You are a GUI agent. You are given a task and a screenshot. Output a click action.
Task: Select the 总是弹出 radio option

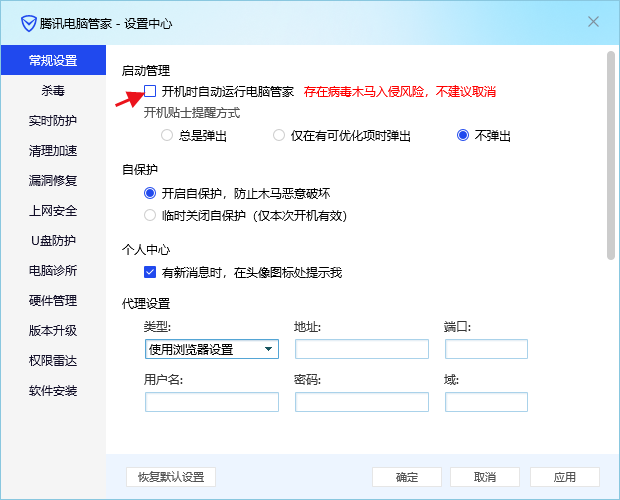(x=167, y=136)
